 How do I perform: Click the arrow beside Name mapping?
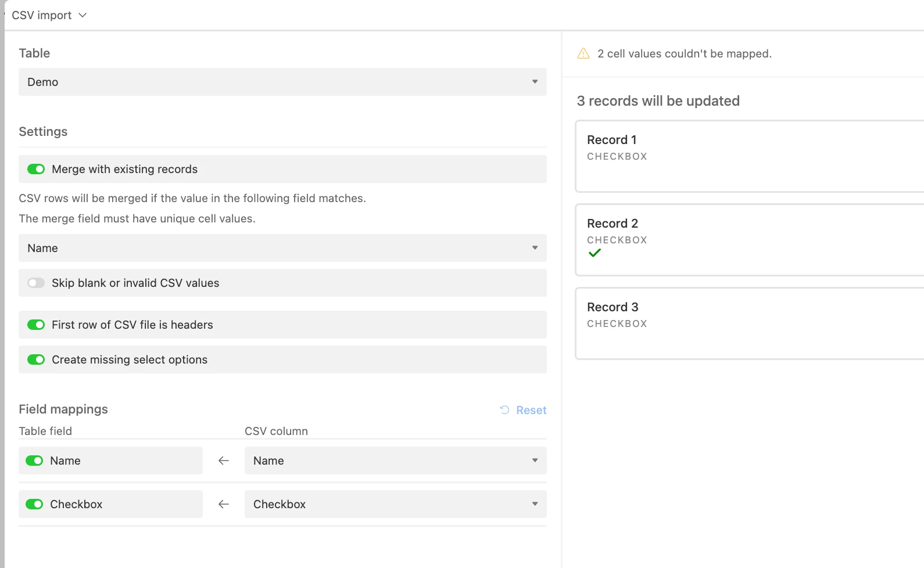click(224, 461)
